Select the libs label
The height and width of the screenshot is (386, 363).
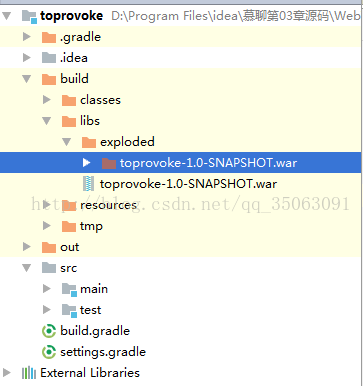coord(90,121)
